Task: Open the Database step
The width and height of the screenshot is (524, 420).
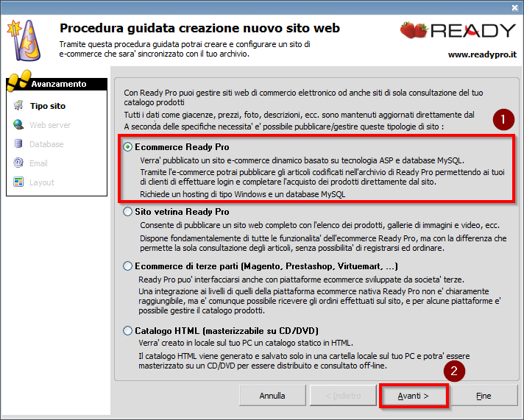Action: 46,144
